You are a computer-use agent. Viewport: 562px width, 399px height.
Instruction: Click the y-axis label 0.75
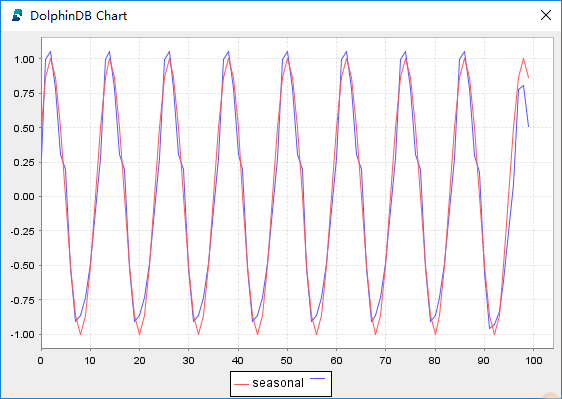pos(24,94)
